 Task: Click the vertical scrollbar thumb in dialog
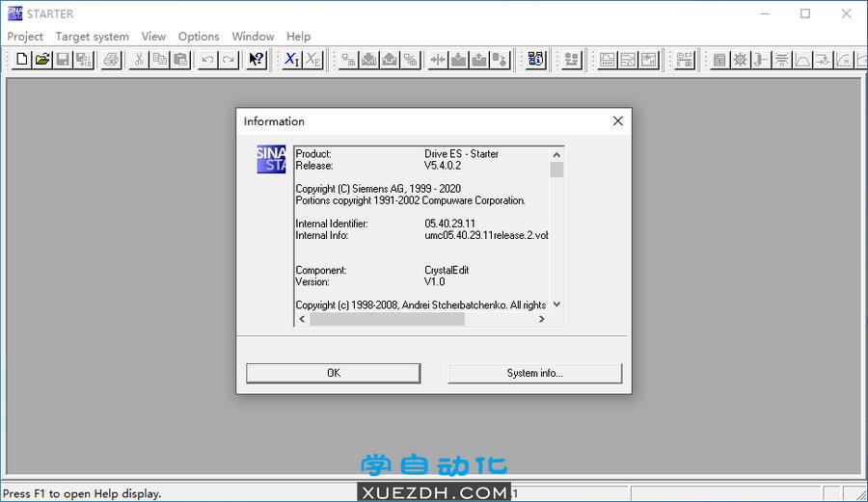556,170
